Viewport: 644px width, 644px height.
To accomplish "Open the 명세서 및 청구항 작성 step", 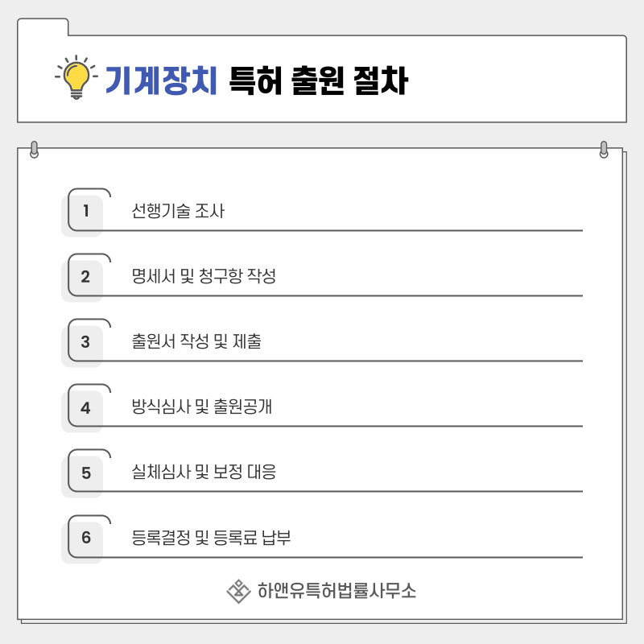I will click(204, 276).
